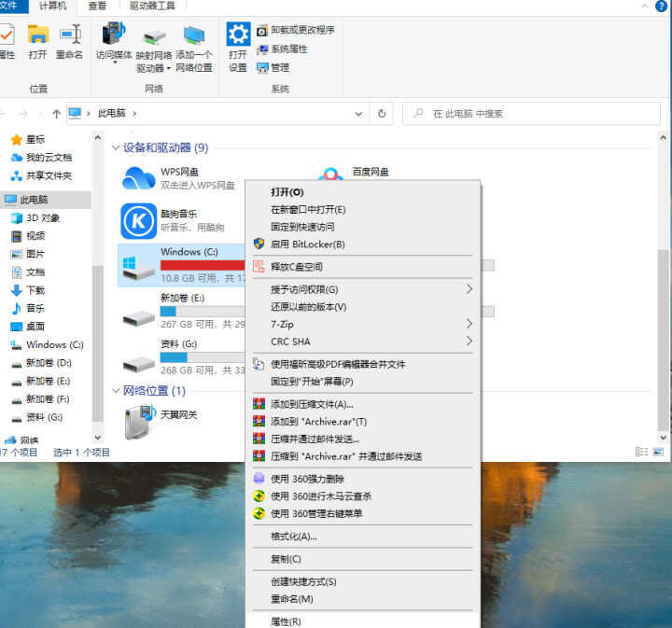Open the WPS网盘 cloud drive icon
The image size is (672, 628).
[x=138, y=178]
